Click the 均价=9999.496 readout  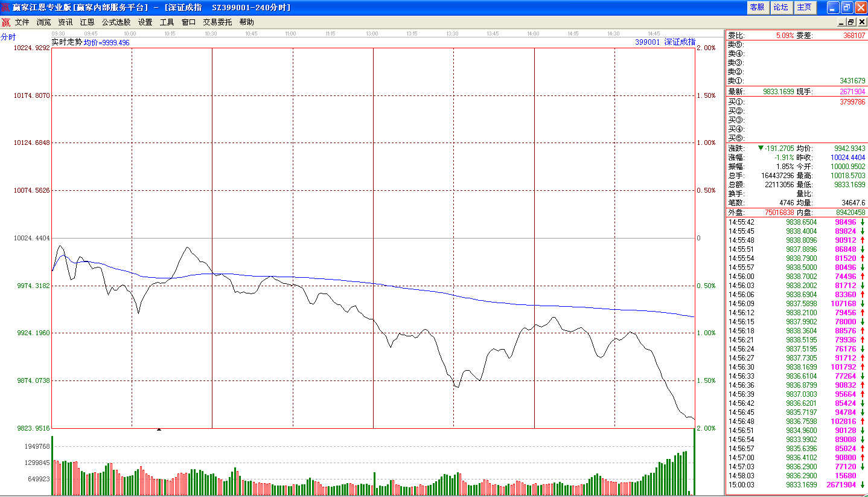106,43
